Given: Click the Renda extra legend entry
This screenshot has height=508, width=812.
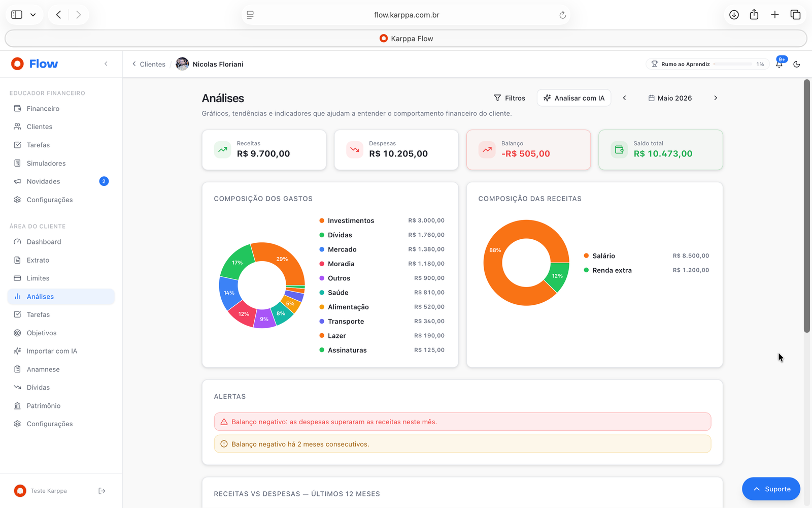Looking at the screenshot, I should pos(647,270).
